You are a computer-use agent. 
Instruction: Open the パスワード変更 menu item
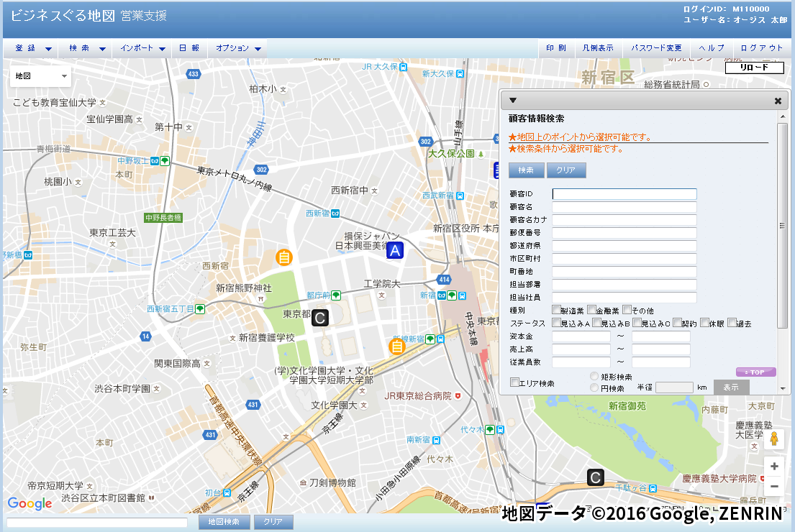(x=656, y=48)
